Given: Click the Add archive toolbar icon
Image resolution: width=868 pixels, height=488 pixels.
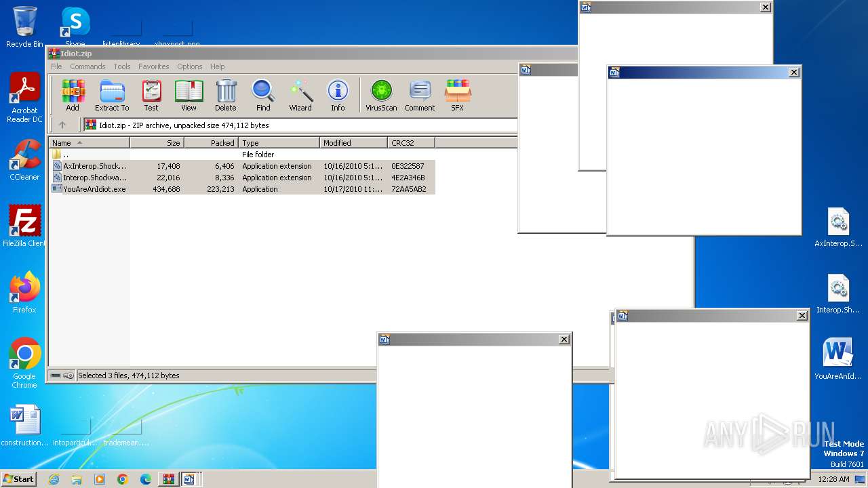Looking at the screenshot, I should coord(73,95).
